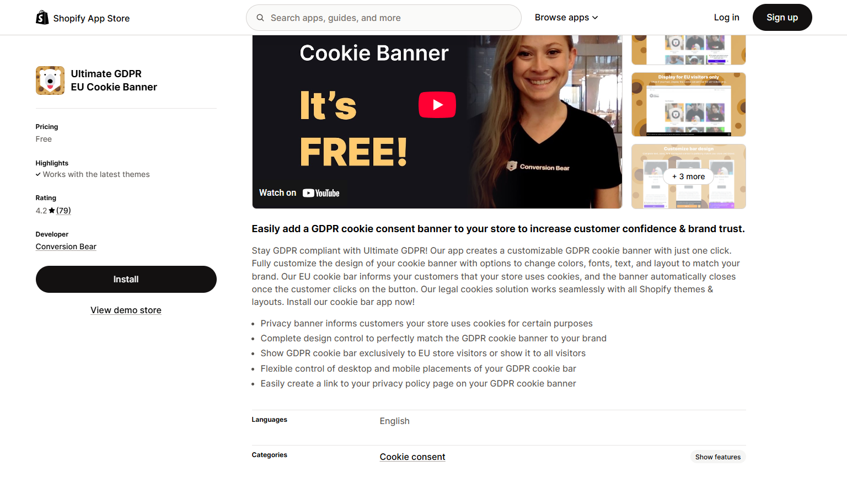Click the Sign up button

[x=782, y=18]
